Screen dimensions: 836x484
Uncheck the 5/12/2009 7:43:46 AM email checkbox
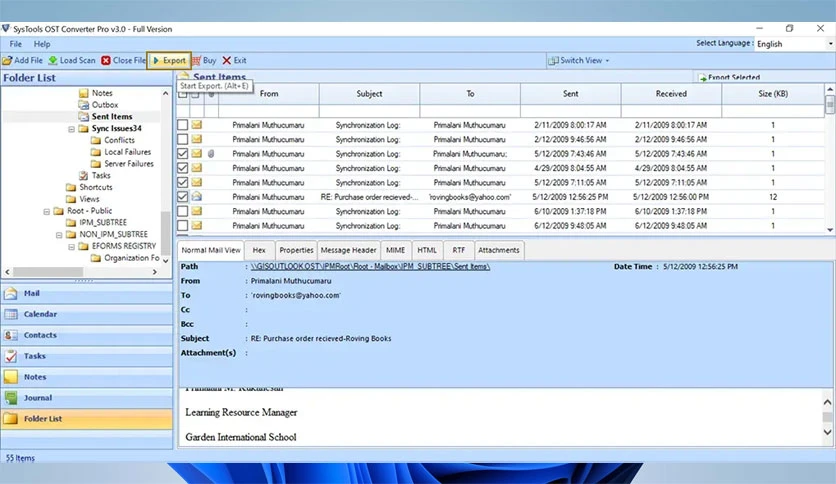coord(183,154)
